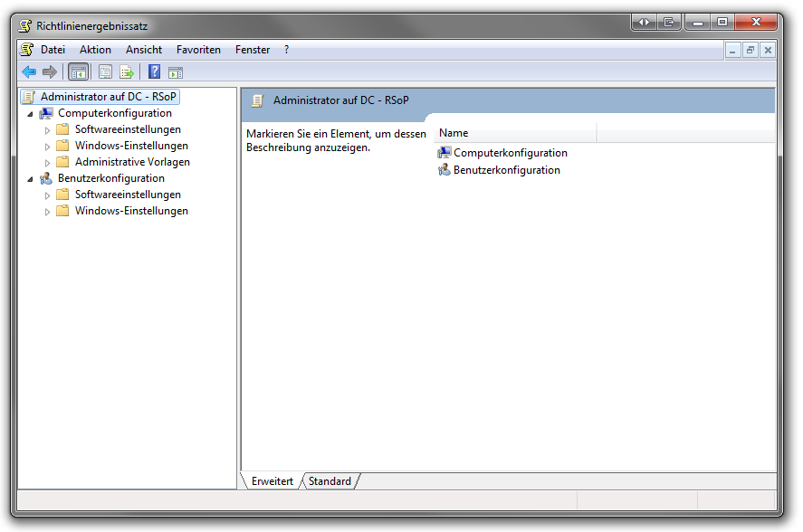The image size is (803, 532).
Task: Click the blue Back arrow in toolbar
Action: tap(29, 72)
